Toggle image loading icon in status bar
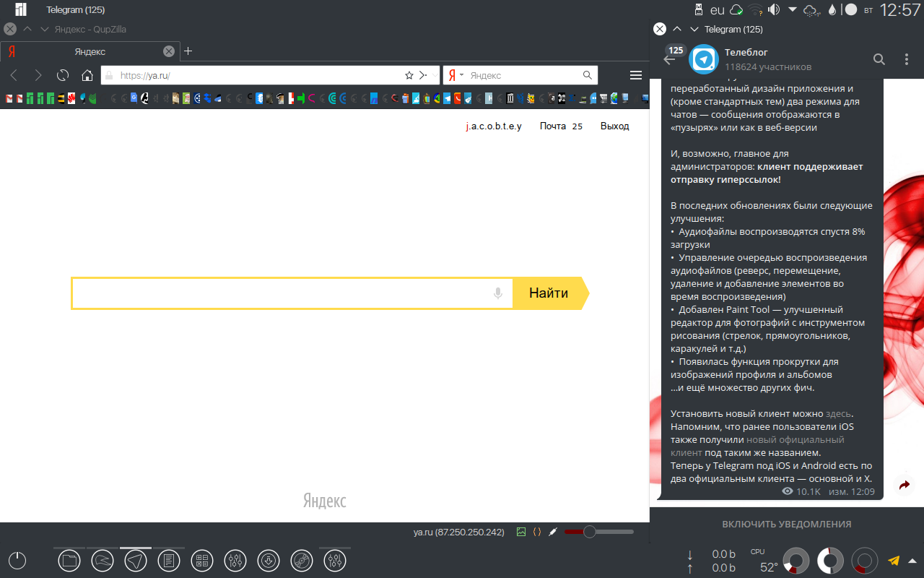The width and height of the screenshot is (924, 578). pyautogui.click(x=521, y=532)
